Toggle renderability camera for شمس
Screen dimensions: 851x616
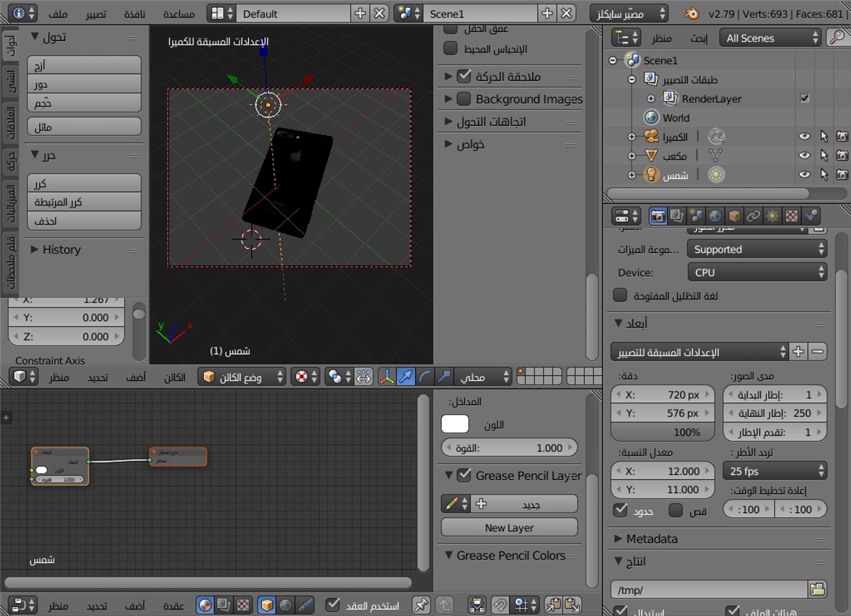[842, 175]
